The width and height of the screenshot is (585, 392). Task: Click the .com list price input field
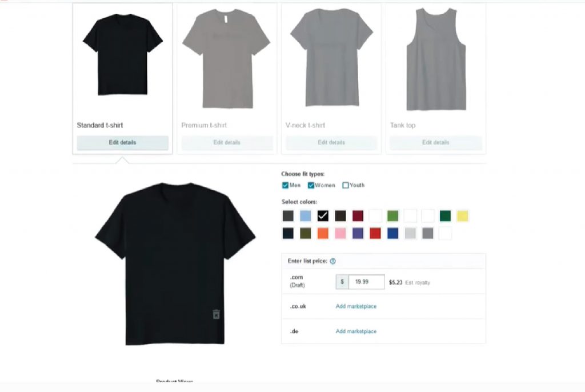(366, 282)
